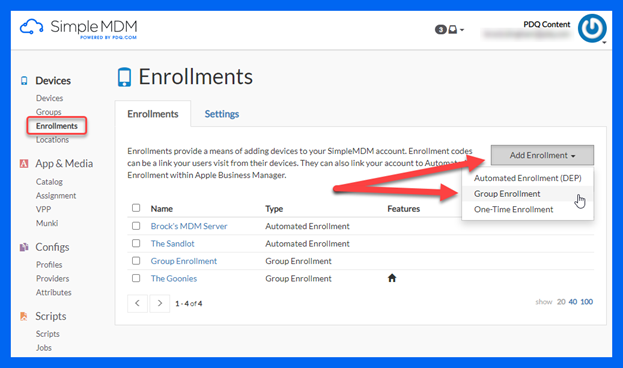
Task: Click the Devices section phone icon
Action: tap(24, 81)
